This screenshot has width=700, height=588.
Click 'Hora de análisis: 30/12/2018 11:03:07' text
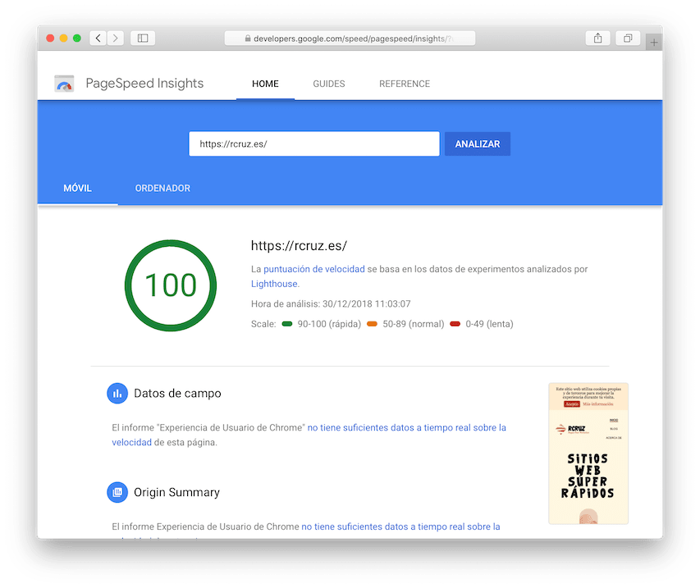tap(331, 303)
